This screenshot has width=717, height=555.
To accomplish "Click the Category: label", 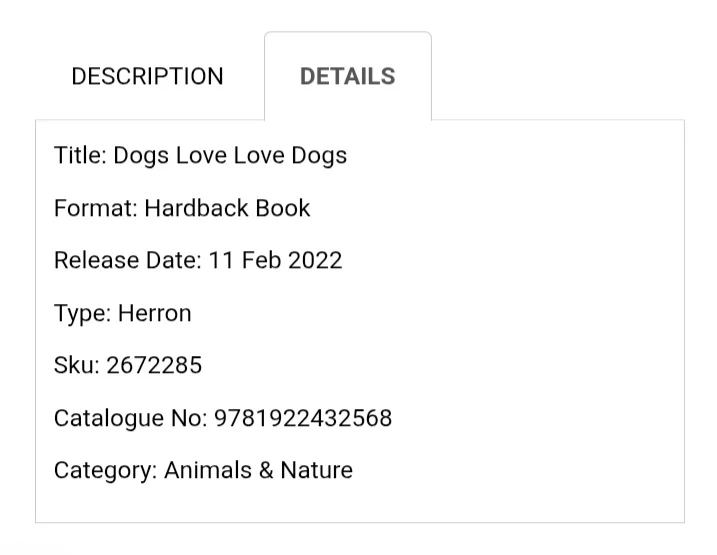I will coord(105,471).
